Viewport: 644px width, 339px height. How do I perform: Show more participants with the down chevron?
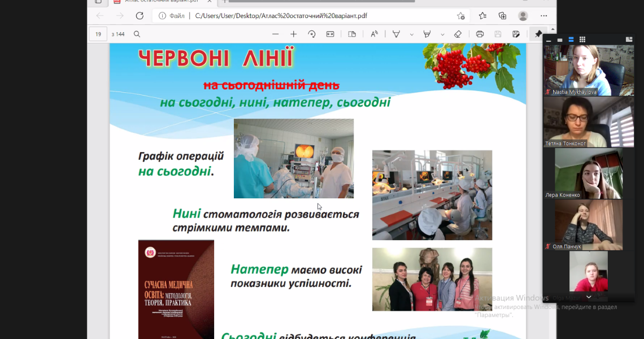click(589, 297)
